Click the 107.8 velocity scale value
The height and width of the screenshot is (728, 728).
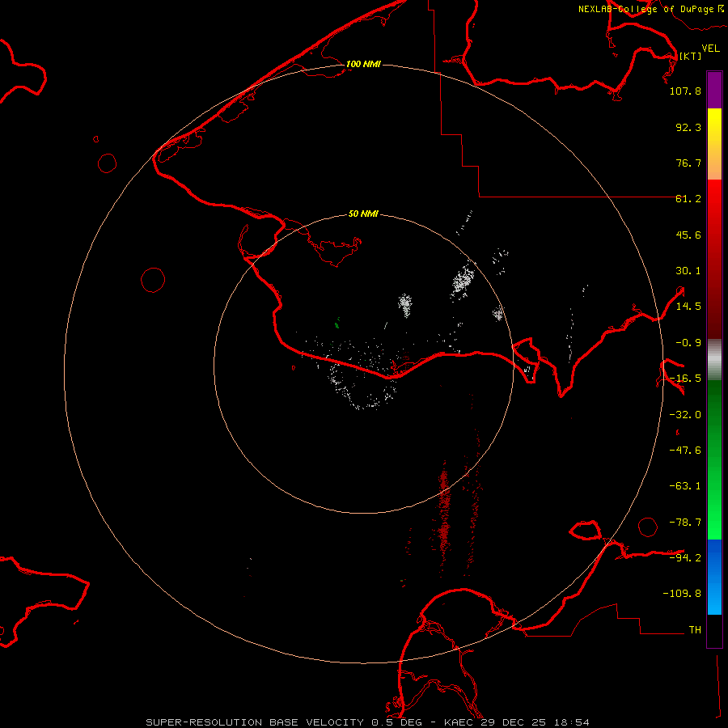(684, 91)
